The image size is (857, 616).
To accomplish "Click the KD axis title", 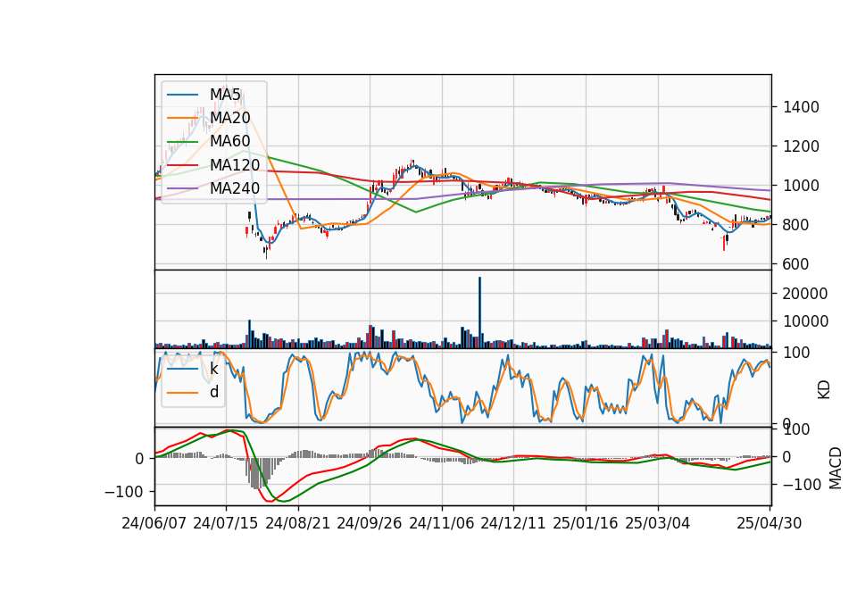I will [824, 390].
